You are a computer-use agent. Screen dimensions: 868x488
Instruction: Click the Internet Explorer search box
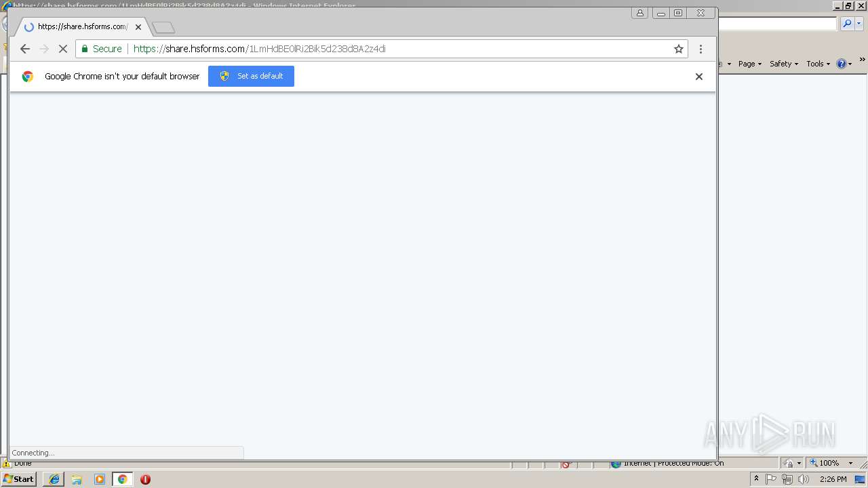point(777,24)
